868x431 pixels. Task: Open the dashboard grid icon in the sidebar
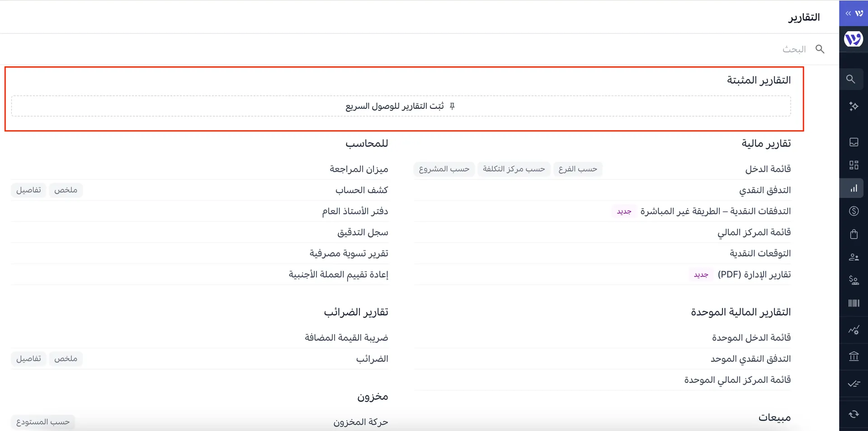click(854, 165)
